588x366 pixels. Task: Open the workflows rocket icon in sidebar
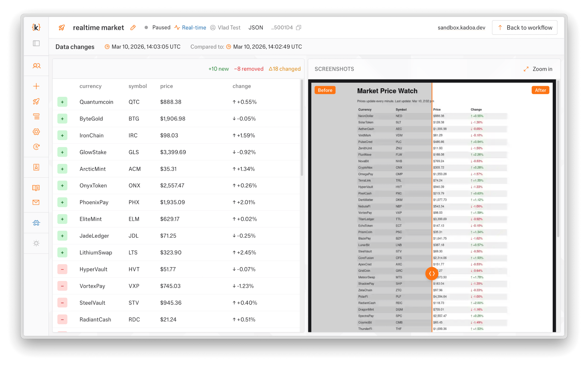36,102
